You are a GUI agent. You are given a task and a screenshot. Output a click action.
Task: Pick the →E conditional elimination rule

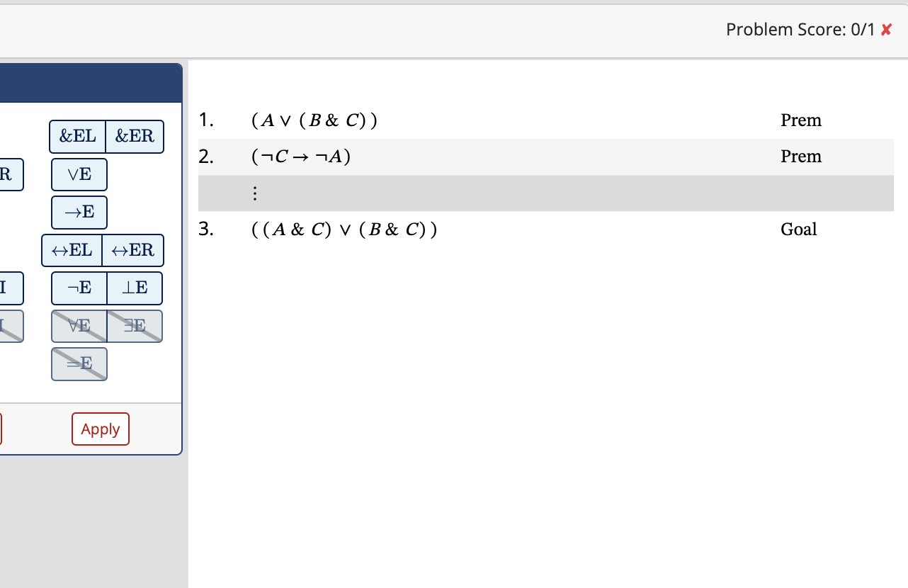79,212
